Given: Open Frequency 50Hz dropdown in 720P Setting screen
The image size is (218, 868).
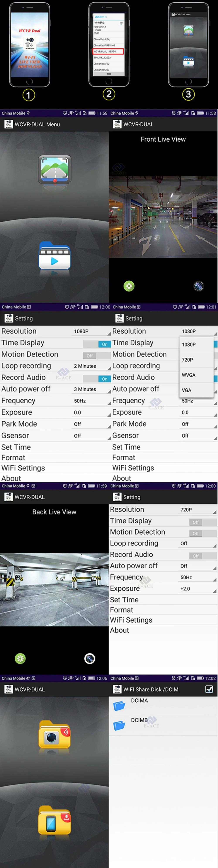Looking at the screenshot, I should point(198,577).
